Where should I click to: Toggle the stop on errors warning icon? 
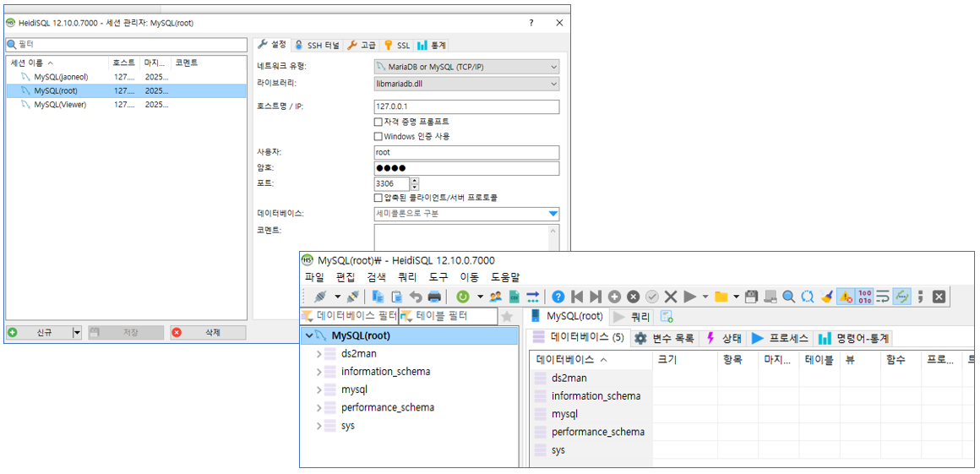pyautogui.click(x=846, y=297)
